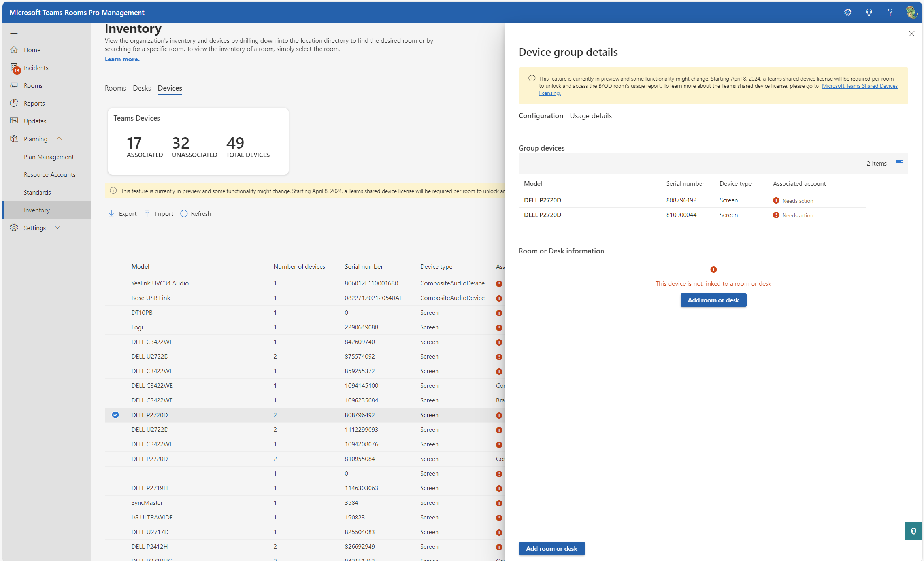Select serial number 808796492 in group devices
This screenshot has width=924, height=561.
681,200
